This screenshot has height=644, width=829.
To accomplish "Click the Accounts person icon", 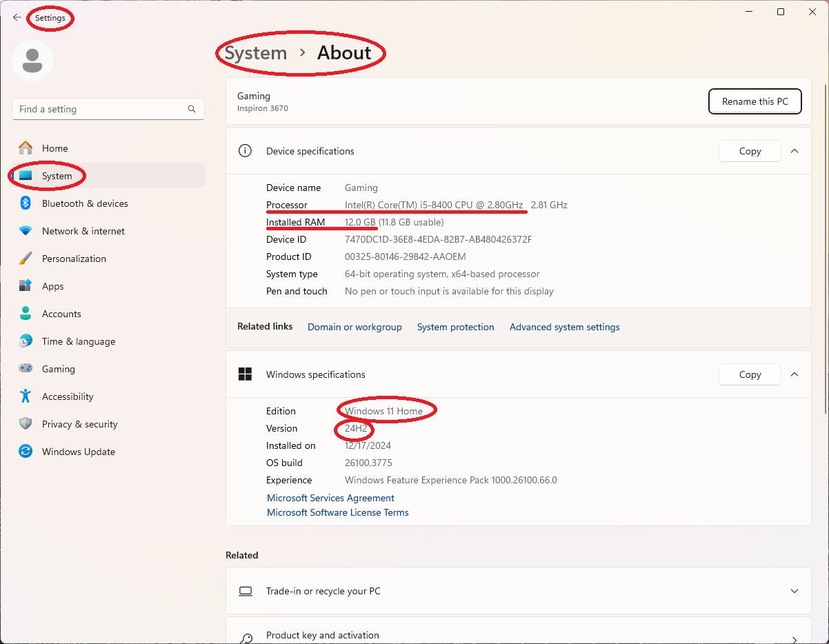I will [26, 314].
